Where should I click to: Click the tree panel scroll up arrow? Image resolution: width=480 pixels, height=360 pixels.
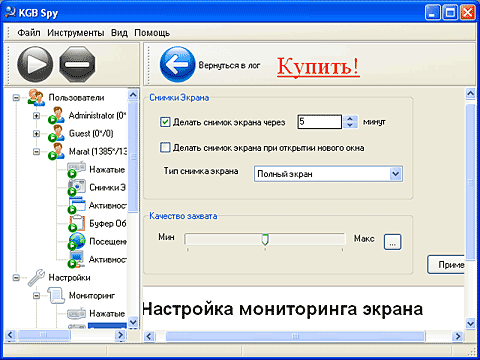133,95
